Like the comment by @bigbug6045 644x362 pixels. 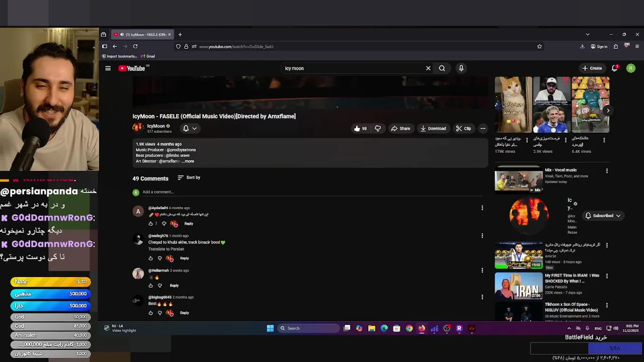150,313
